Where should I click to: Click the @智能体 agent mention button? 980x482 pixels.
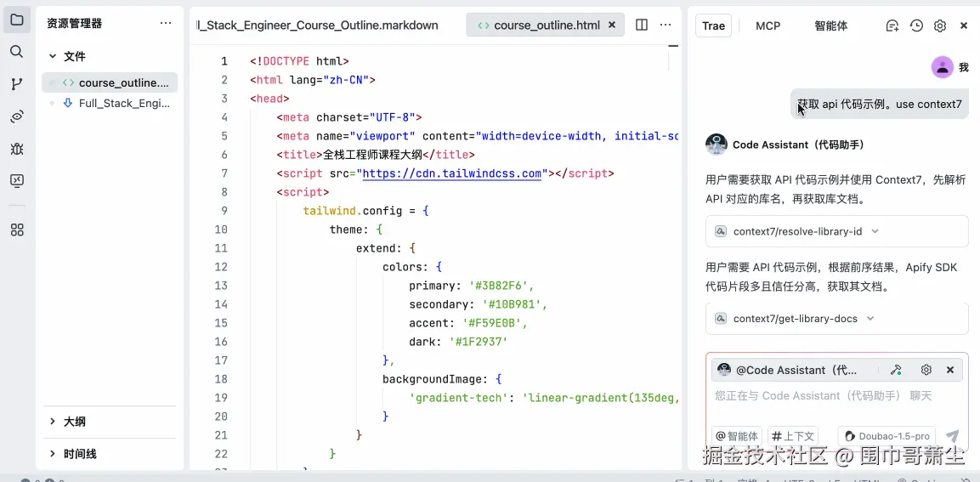737,436
